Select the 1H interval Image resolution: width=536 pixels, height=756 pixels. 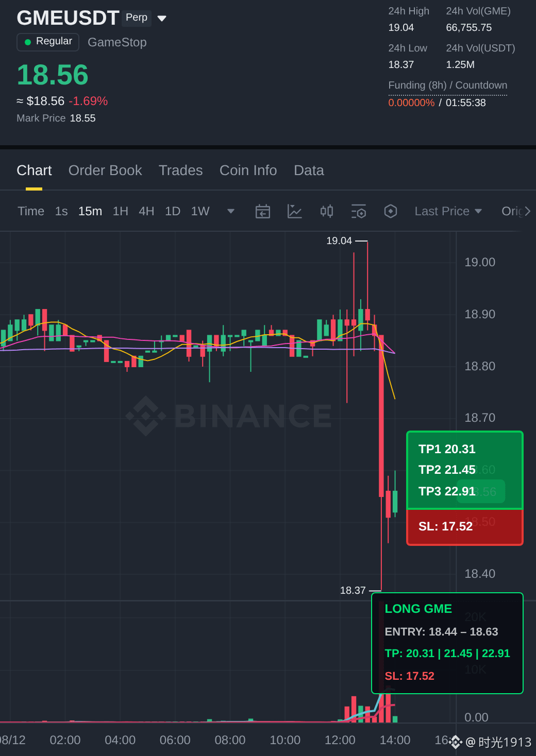[x=121, y=211]
